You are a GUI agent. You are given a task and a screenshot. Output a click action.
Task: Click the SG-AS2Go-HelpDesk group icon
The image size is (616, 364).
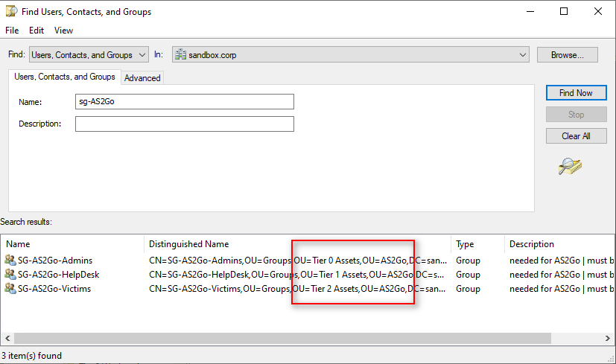(10, 275)
